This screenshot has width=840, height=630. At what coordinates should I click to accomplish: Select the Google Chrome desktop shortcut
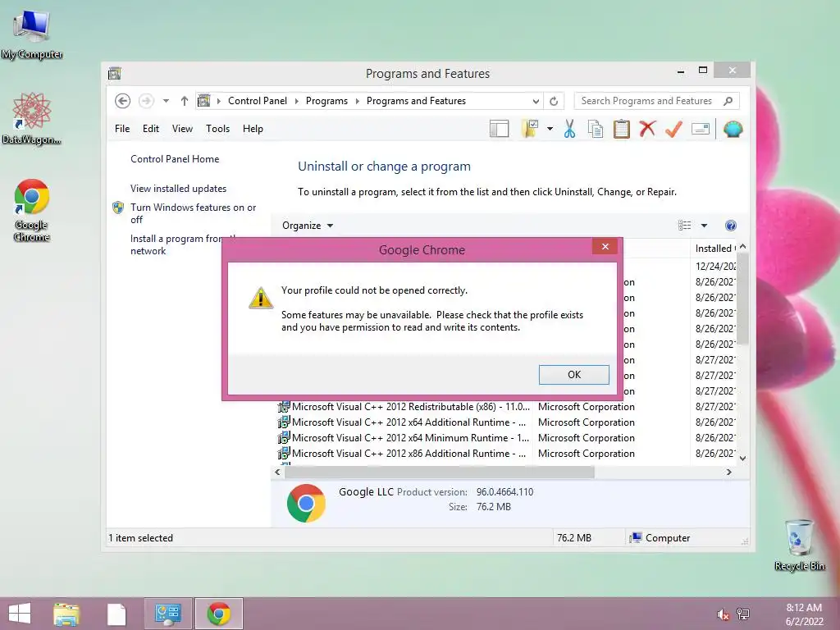(x=32, y=210)
